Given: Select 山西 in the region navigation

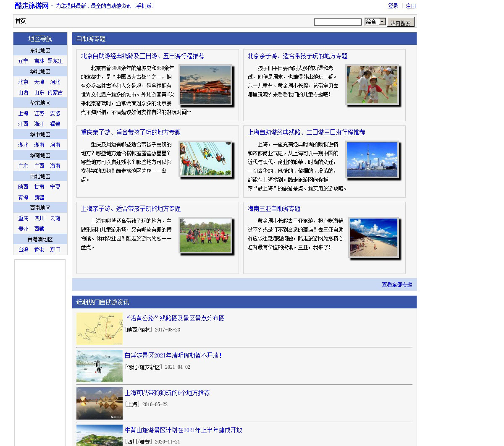Looking at the screenshot, I should click(24, 92).
